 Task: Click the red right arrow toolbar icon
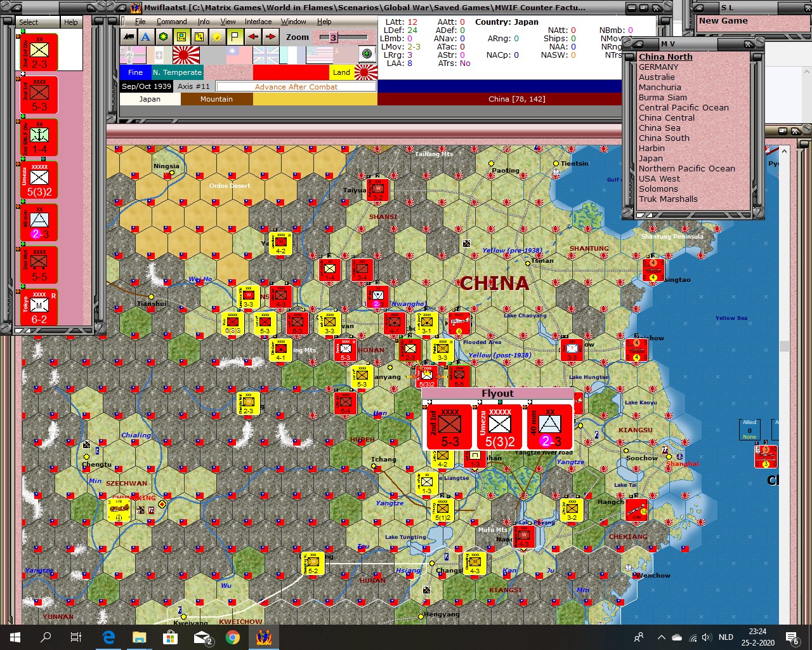[270, 37]
